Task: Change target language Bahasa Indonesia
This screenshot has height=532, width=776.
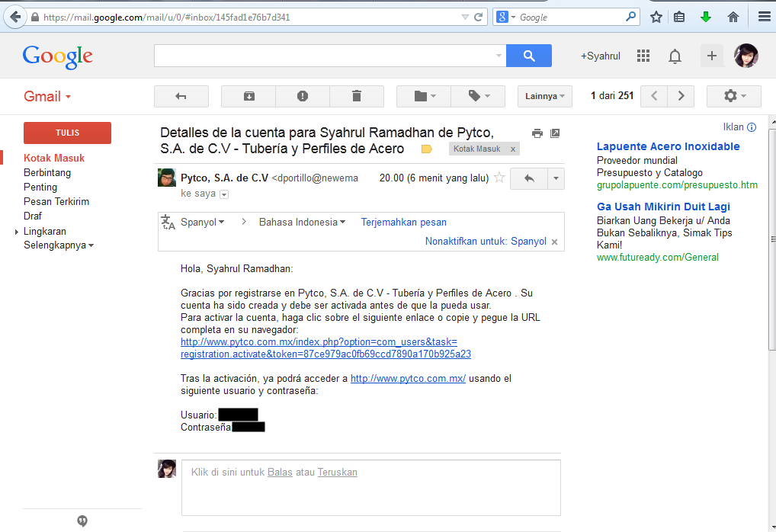Action: [x=302, y=223]
